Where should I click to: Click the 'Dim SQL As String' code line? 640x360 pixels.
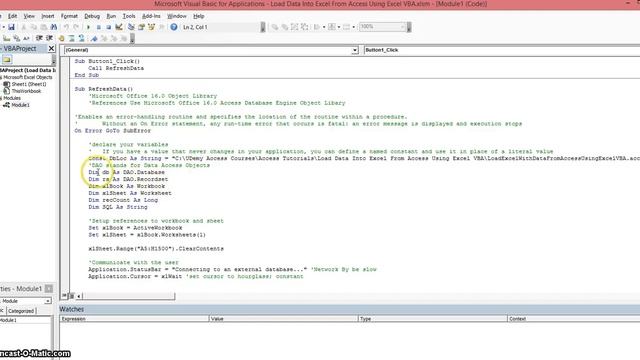[118, 207]
